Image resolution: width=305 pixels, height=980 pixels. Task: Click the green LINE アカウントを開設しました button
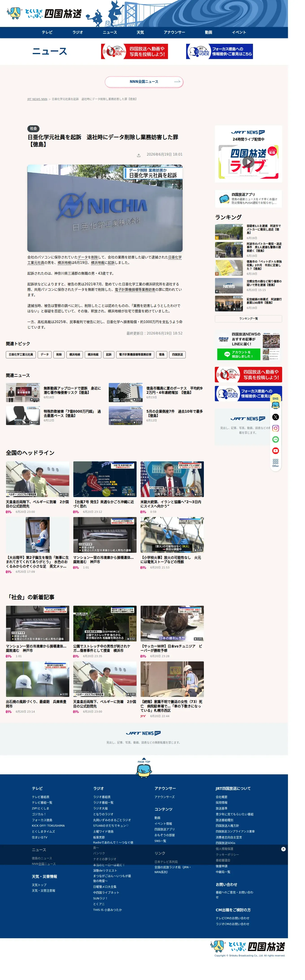(239, 354)
